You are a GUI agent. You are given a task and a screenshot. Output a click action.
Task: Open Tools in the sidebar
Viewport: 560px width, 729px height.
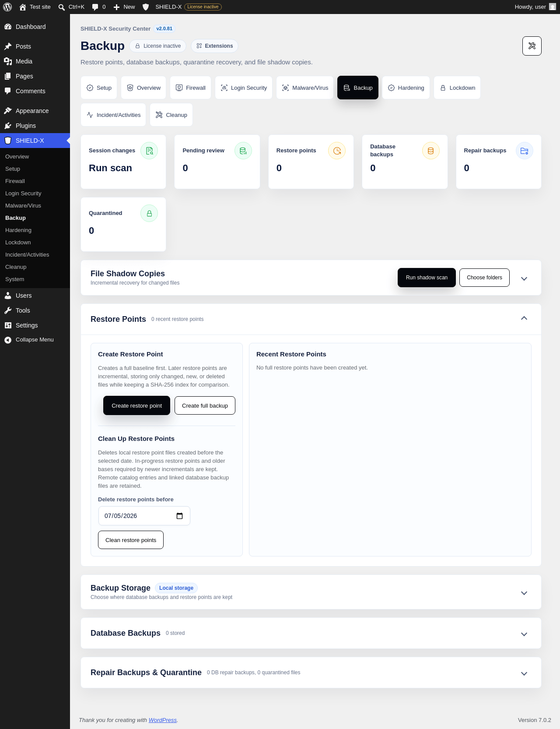pyautogui.click(x=35, y=310)
